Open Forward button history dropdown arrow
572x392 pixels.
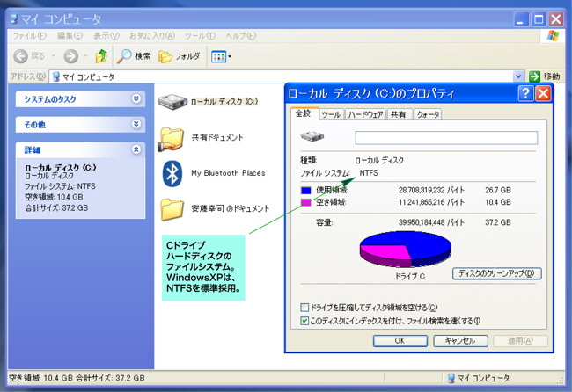coord(85,56)
